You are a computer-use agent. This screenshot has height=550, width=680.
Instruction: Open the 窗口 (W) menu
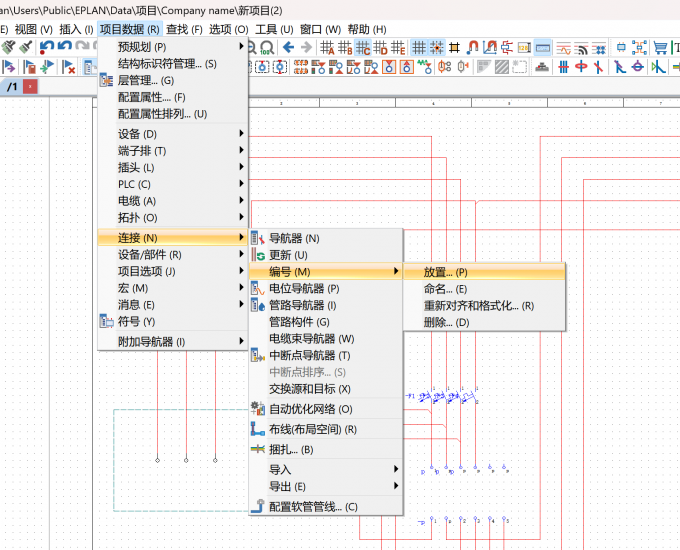(x=320, y=29)
